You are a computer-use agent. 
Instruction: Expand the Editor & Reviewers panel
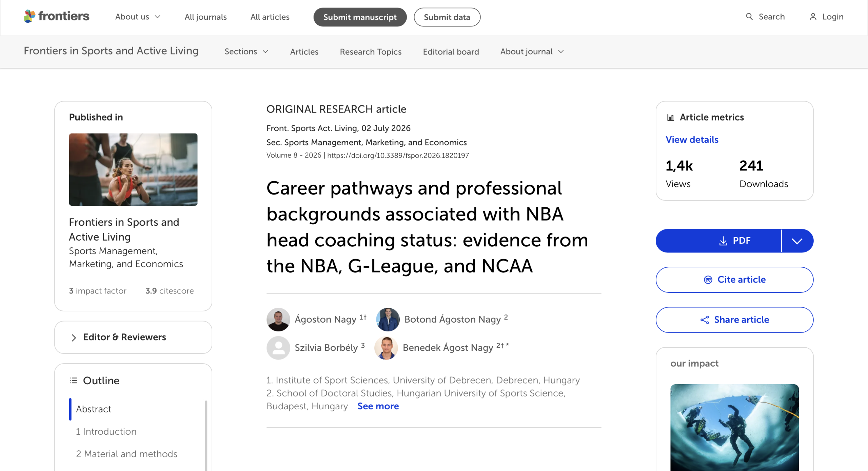point(133,337)
